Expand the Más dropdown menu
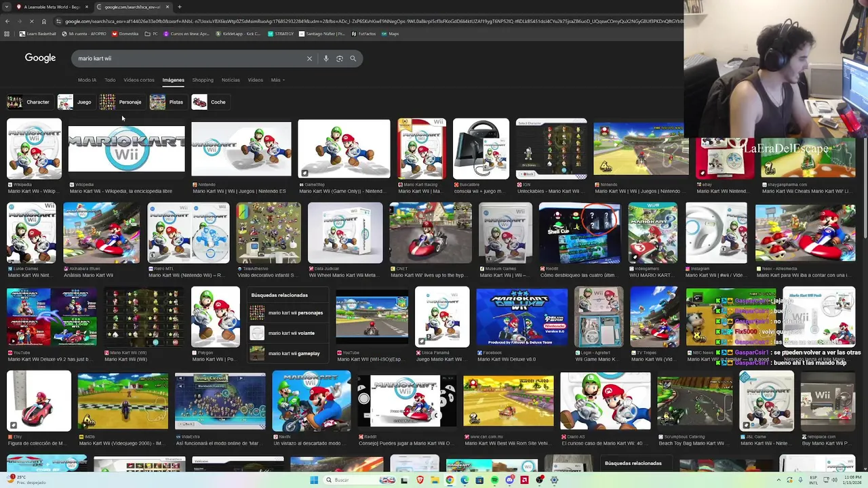868x488 pixels. coord(277,80)
